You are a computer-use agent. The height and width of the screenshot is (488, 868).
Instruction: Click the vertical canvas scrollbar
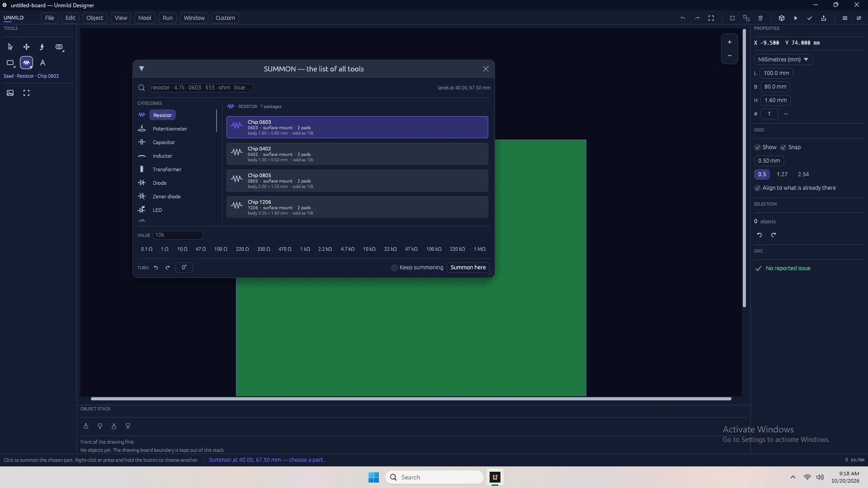tap(744, 169)
